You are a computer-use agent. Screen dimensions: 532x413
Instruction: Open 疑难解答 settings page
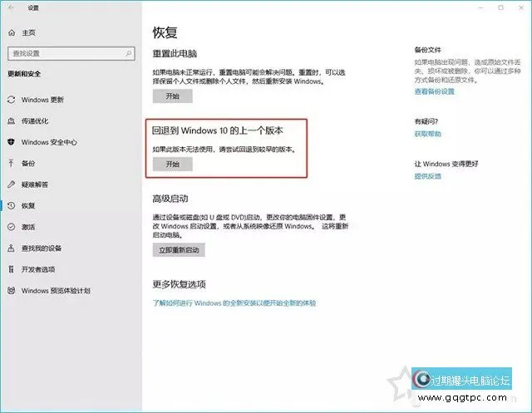tap(35, 184)
